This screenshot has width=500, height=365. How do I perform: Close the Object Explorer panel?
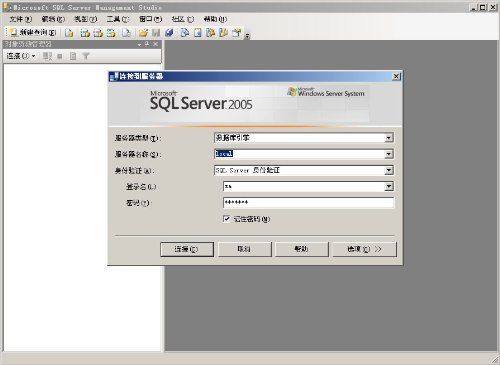pos(155,44)
